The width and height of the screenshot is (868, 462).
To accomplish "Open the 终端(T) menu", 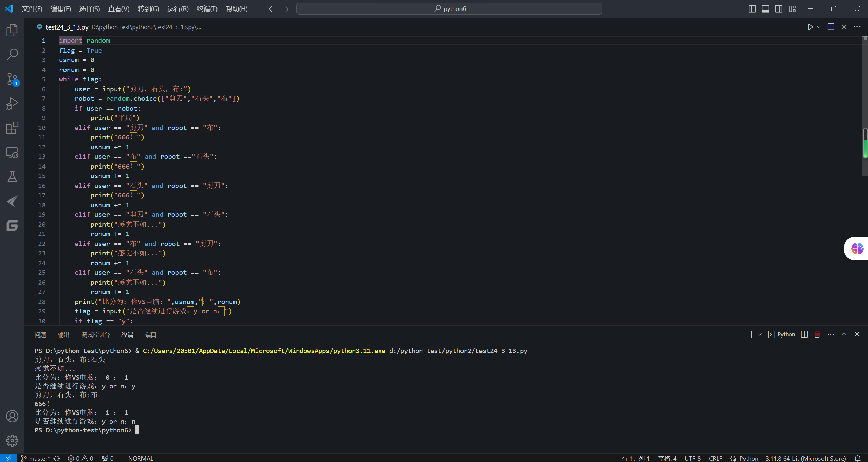I will (x=207, y=9).
